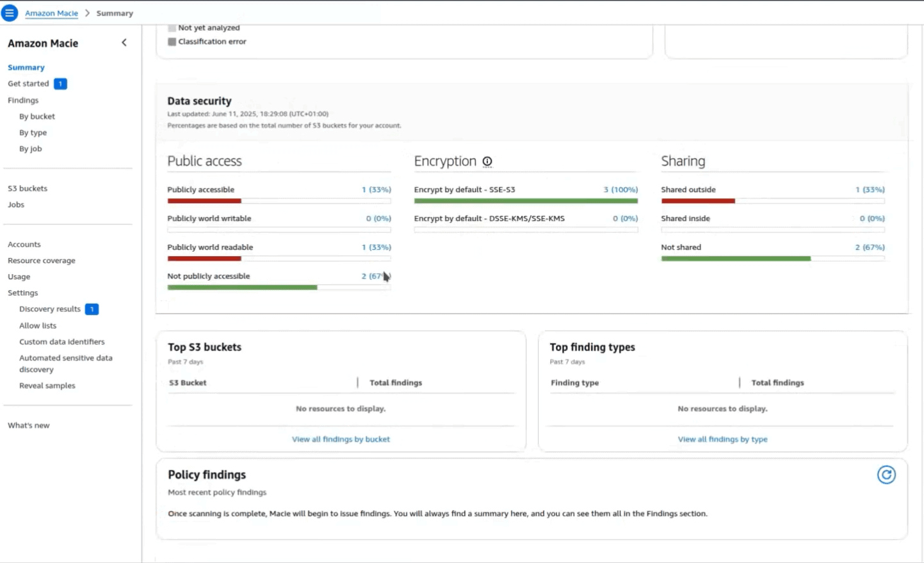Click DSSE-KMS/SSE-KMS encryption count 0 (0%)
924x563 pixels.
click(625, 218)
